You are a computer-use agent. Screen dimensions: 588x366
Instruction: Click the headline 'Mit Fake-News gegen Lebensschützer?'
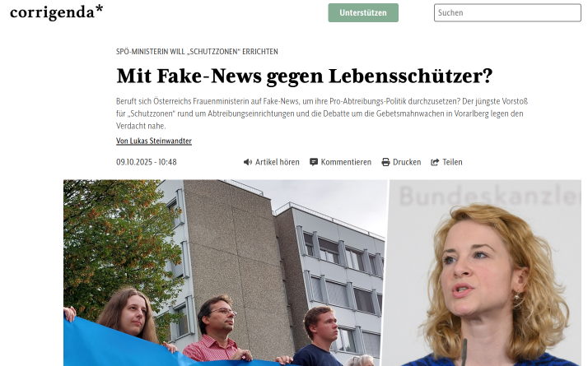[x=305, y=76]
